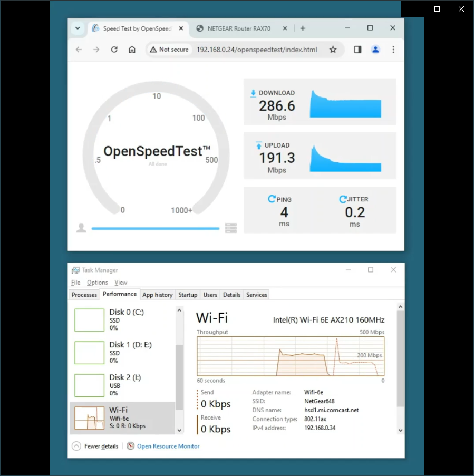Viewport: 474px width, 476px height.
Task: Switch to the NETGEAR Router RAX70 tab
Action: [239, 28]
